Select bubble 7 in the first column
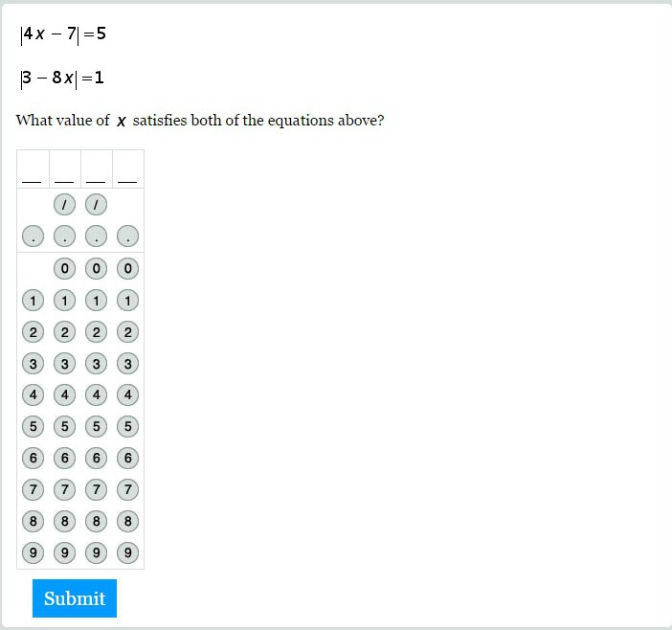This screenshot has width=672, height=630. pos(33,490)
